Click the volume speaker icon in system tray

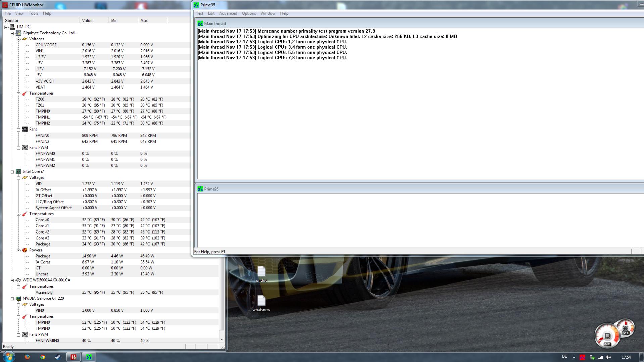point(608,357)
